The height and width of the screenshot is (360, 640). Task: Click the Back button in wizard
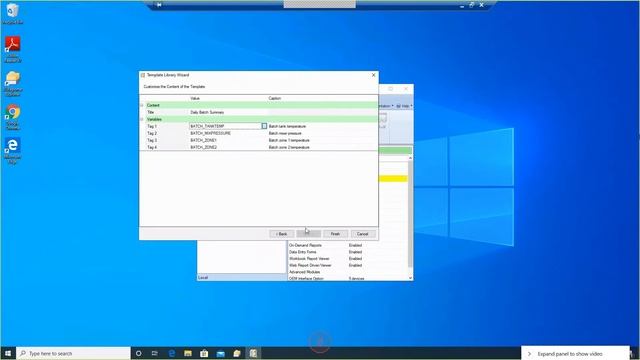click(x=281, y=234)
